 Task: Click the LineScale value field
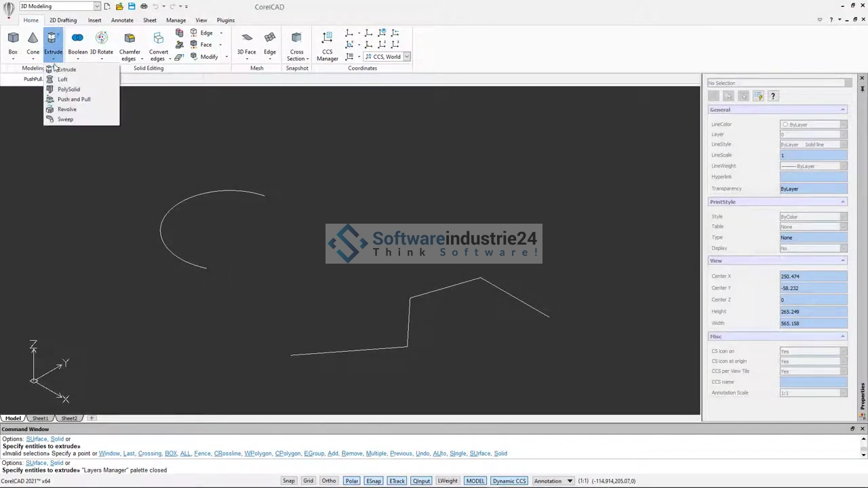pos(813,155)
